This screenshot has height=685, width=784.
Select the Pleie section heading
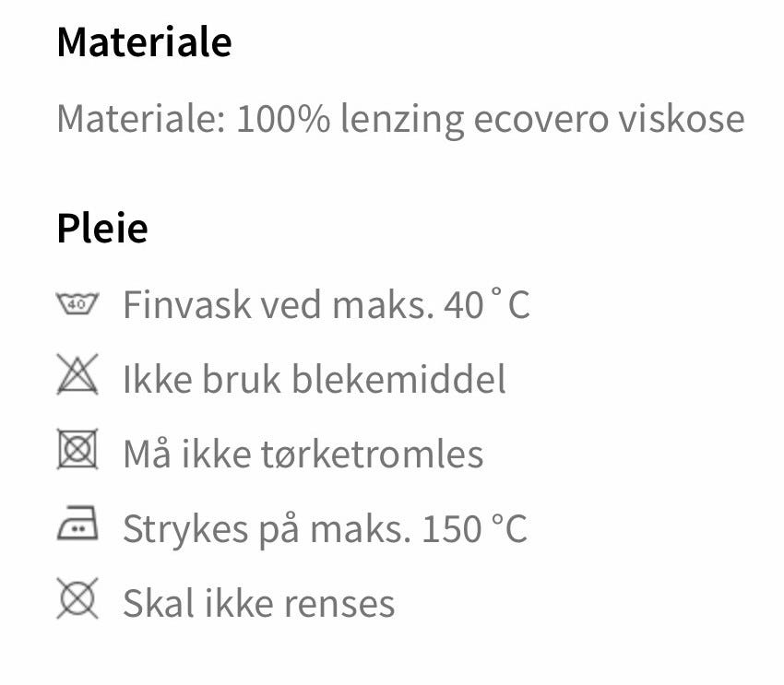(102, 228)
